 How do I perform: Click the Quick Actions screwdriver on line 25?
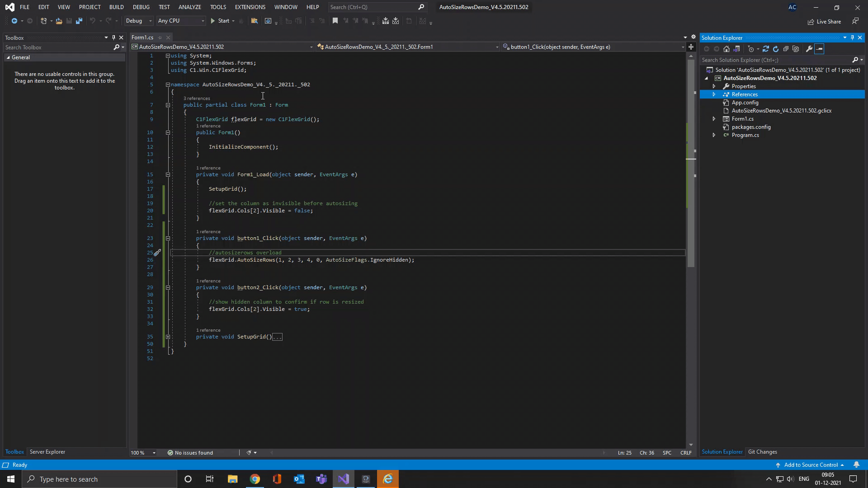pos(157,253)
